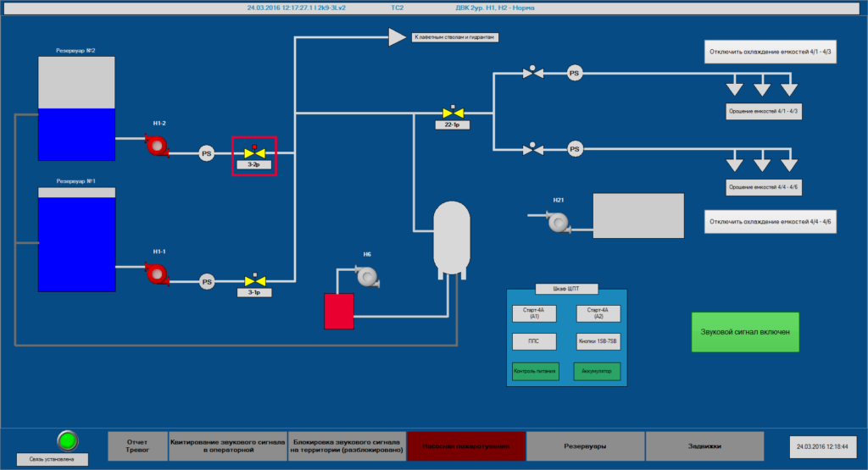The width and height of the screenshot is (868, 470).
Task: Toggle the green 'Звуковой сигнал включен' button
Action: 745,331
